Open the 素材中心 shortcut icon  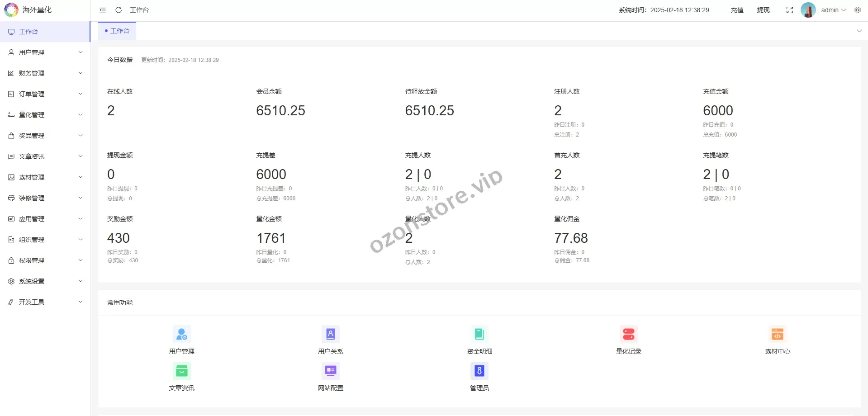(777, 335)
